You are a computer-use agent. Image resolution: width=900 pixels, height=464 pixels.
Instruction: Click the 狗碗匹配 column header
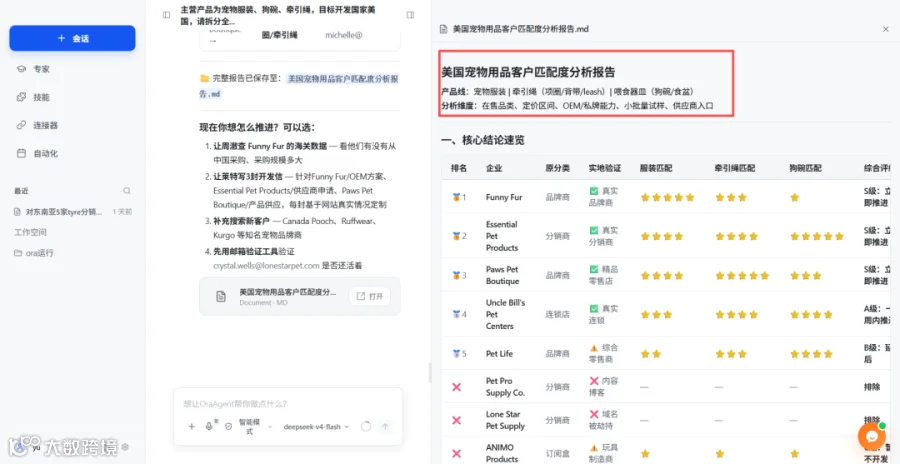(x=805, y=168)
